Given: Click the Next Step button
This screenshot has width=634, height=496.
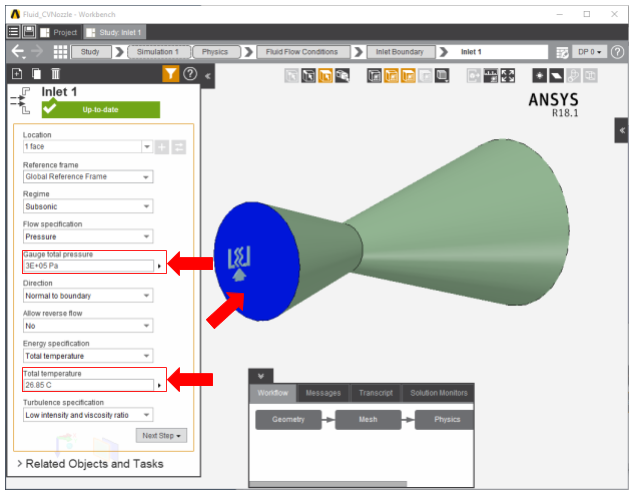Looking at the screenshot, I should (161, 435).
